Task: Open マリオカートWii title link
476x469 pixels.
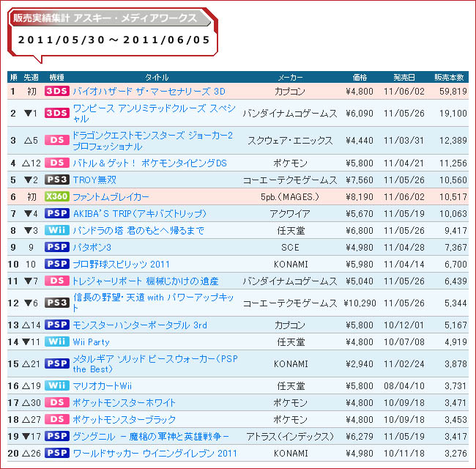Action: pyautogui.click(x=103, y=385)
